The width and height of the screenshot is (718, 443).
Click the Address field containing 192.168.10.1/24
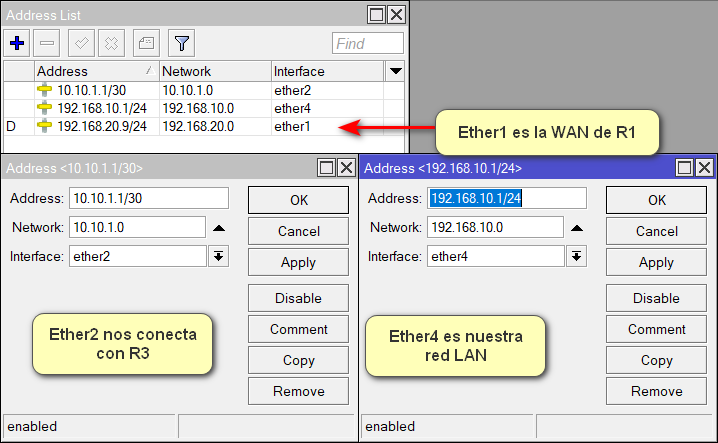point(507,199)
